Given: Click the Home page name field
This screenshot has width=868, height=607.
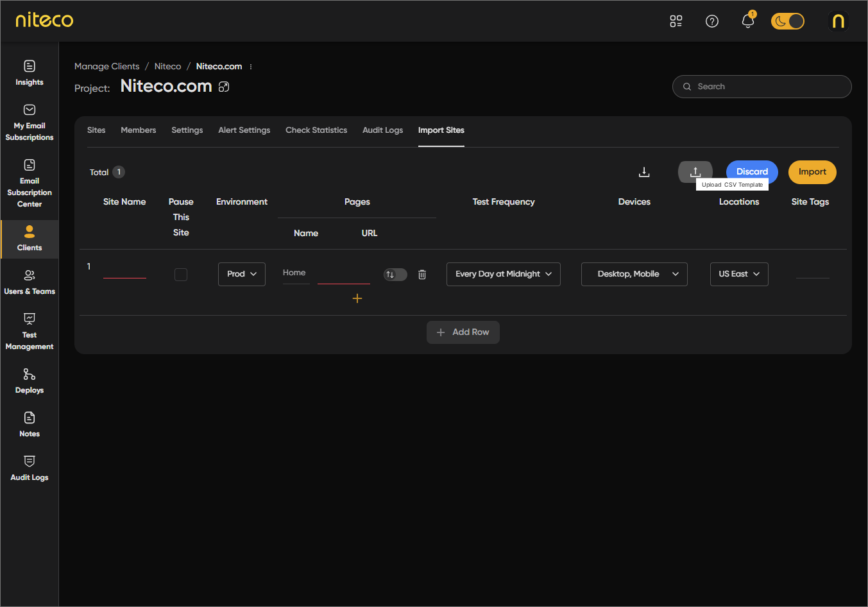Looking at the screenshot, I should (x=296, y=274).
